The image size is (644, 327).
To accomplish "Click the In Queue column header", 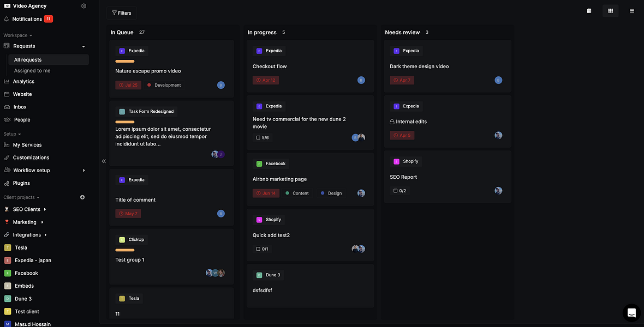I will pos(122,32).
